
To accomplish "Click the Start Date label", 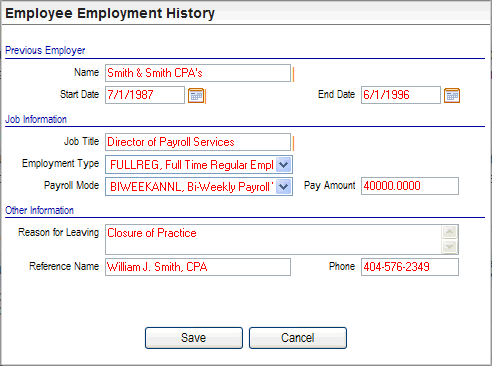I will [x=79, y=94].
